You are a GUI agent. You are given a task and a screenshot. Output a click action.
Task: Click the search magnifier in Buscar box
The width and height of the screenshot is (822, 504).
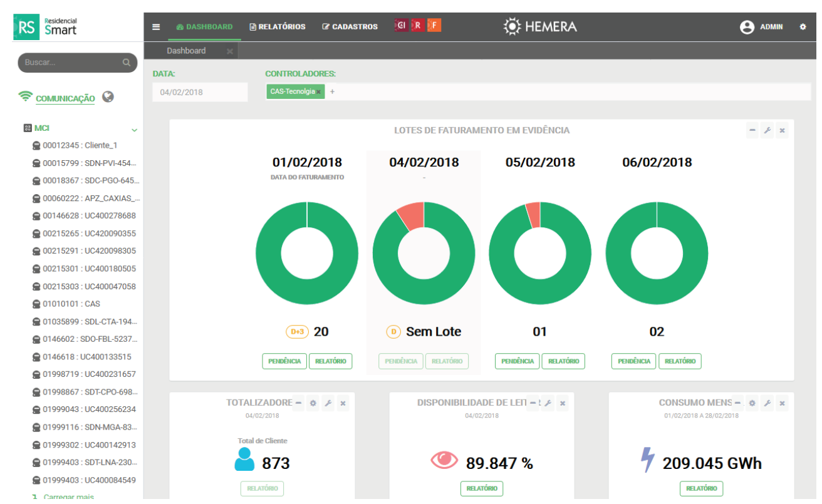[x=127, y=63]
